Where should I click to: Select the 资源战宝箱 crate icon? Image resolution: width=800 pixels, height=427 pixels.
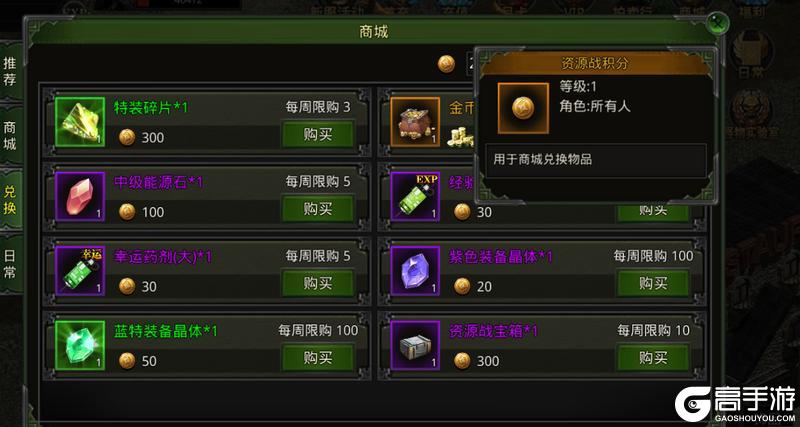point(415,345)
